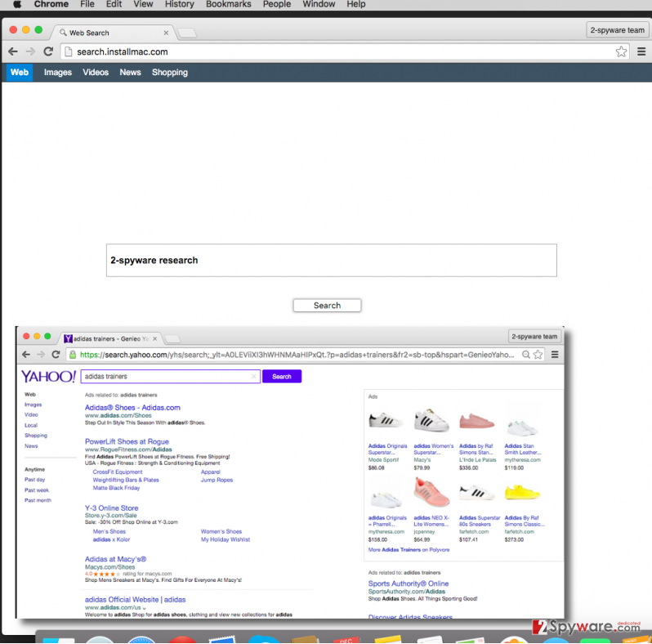Open PowerLift Shoes at Rogue result
The image size is (652, 644).
127,441
